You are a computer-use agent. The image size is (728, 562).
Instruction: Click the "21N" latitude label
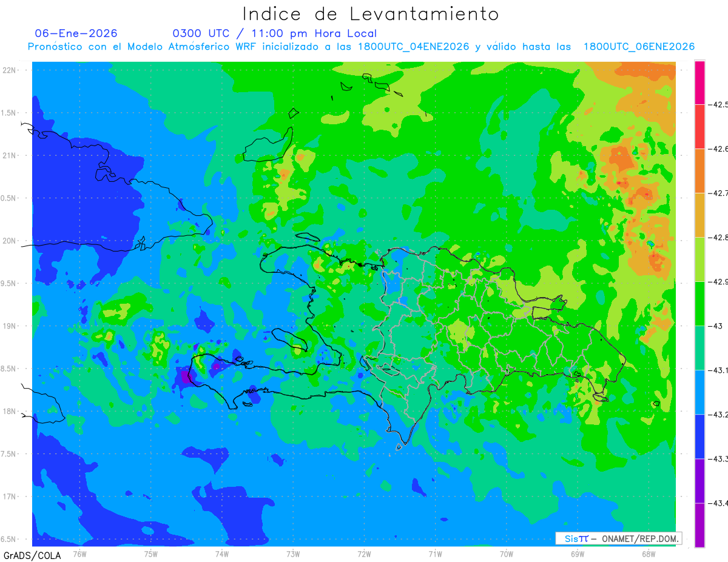coord(8,155)
